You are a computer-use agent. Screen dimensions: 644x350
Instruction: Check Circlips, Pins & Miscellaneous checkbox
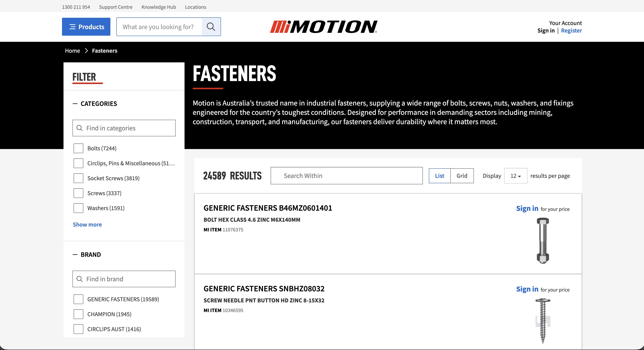coord(78,163)
